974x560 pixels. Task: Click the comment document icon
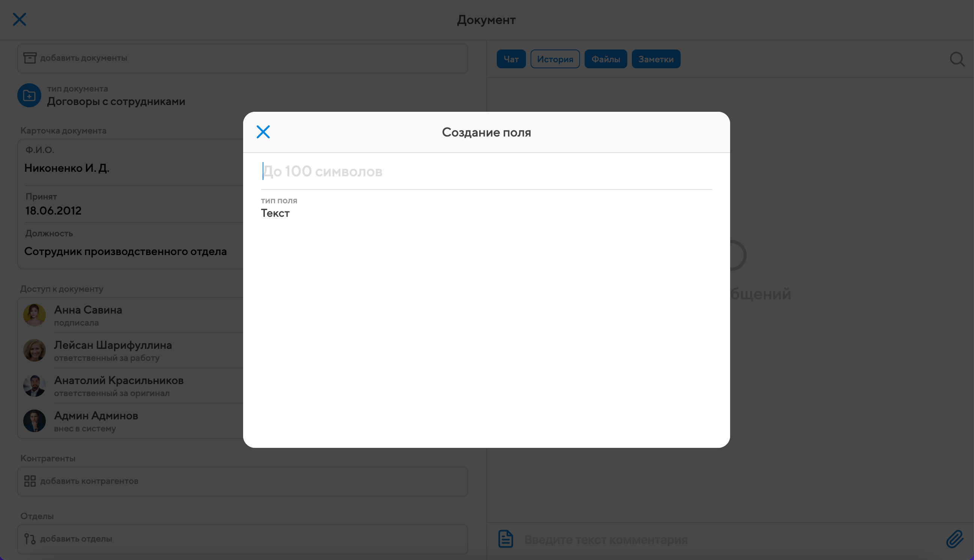pyautogui.click(x=505, y=539)
